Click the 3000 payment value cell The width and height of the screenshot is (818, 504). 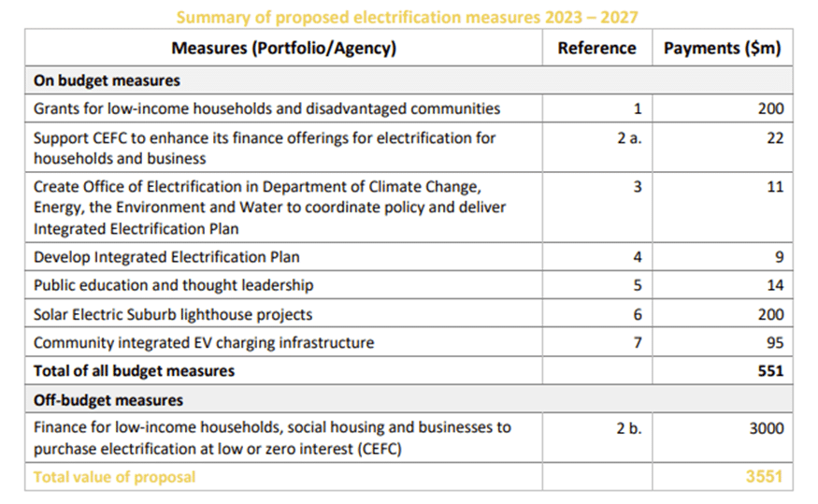tap(766, 428)
